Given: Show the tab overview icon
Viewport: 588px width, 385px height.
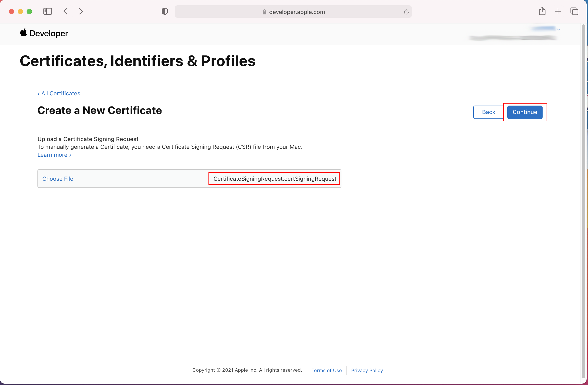Looking at the screenshot, I should click(x=574, y=11).
